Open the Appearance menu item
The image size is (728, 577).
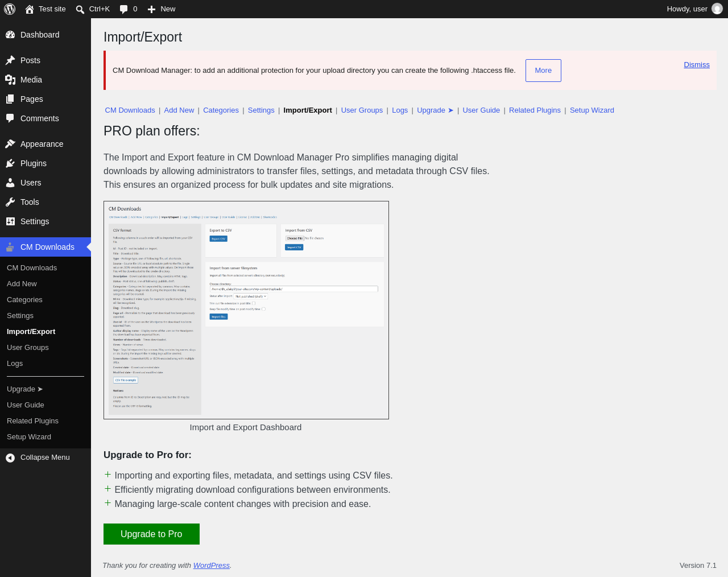45,144
